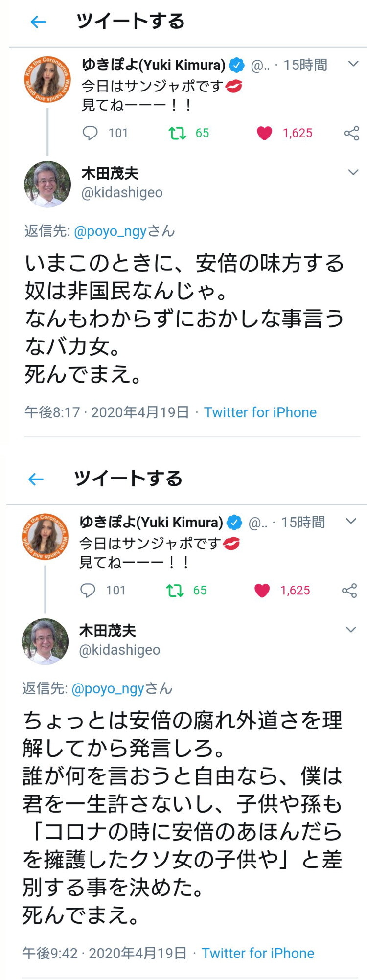Viewport: 367px width, 980px height.
Task: Toggle the heart on the lower ゆきぽよ tweet
Action: [x=262, y=591]
